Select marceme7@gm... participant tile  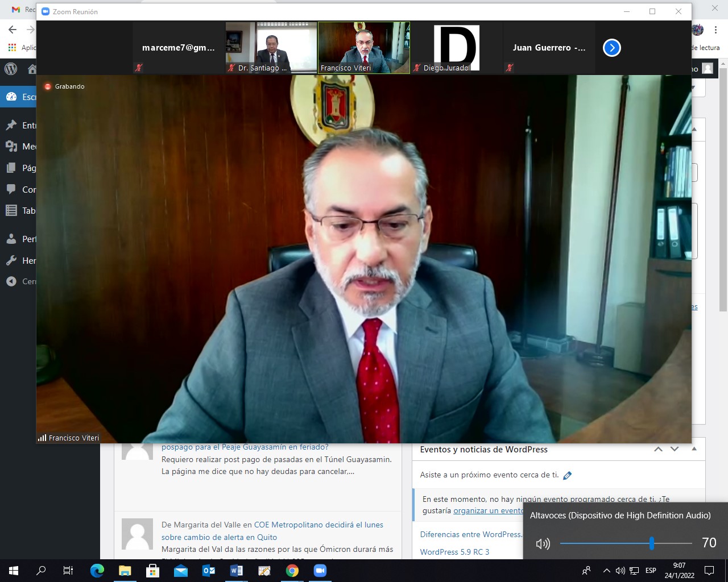179,48
